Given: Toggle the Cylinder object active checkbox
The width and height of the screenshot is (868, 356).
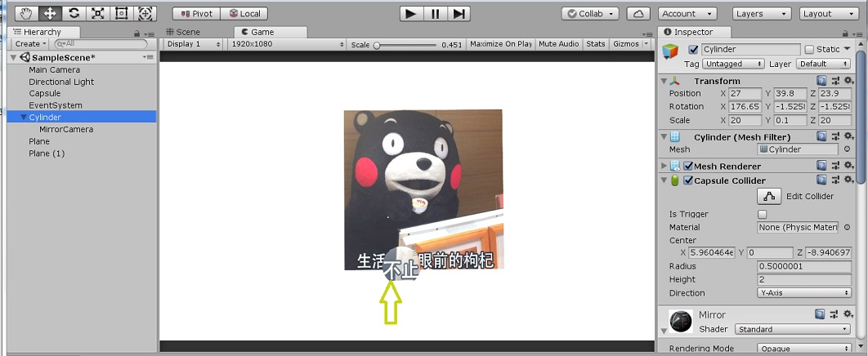Looking at the screenshot, I should pyautogui.click(x=693, y=50).
